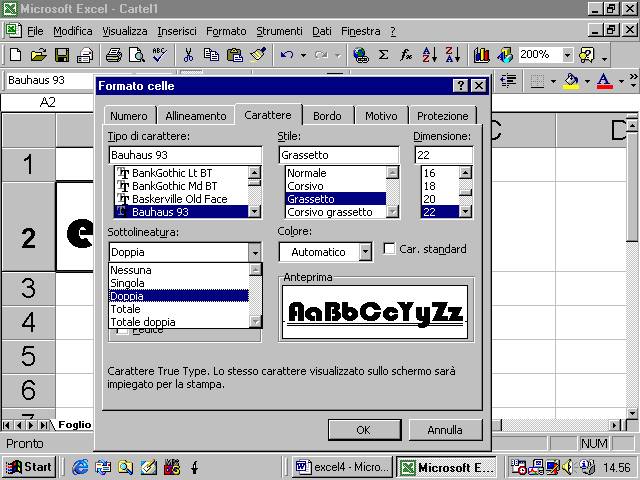
Task: Expand the Font Color dropdown arrow
Action: [621, 81]
